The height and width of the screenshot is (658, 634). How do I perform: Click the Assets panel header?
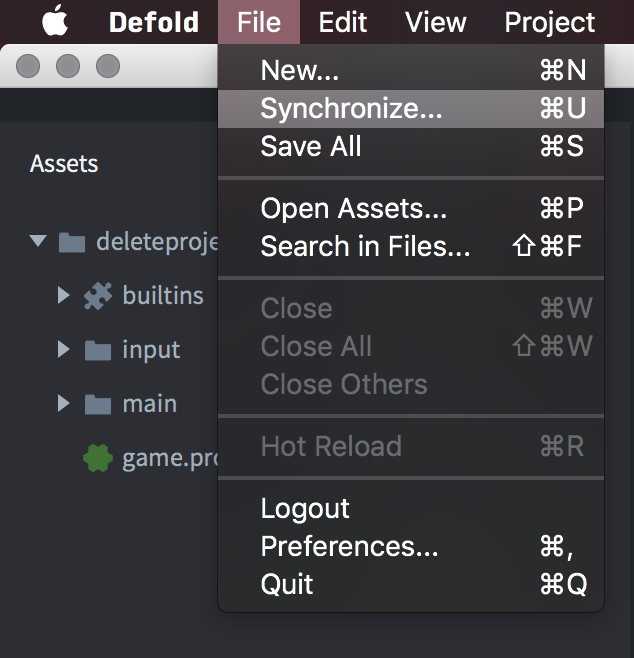point(64,164)
